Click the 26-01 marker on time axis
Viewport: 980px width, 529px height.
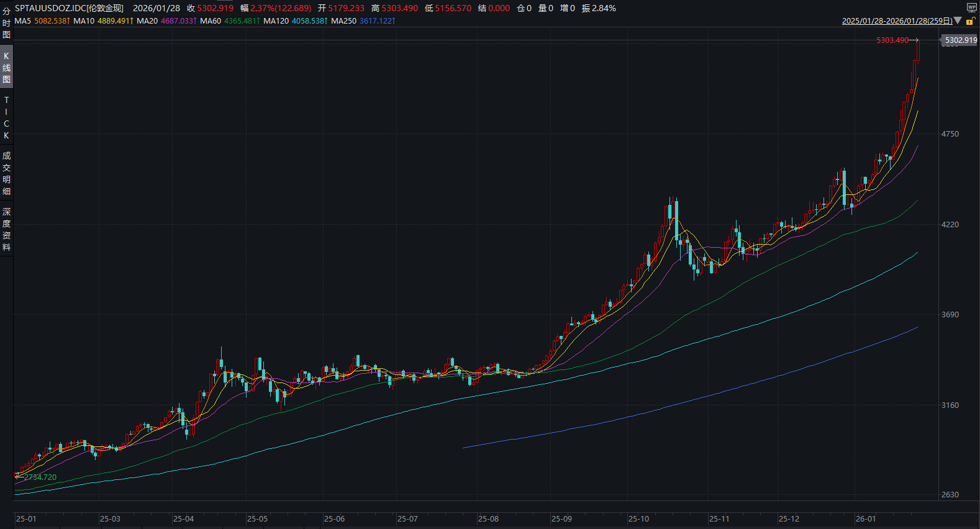(x=866, y=519)
